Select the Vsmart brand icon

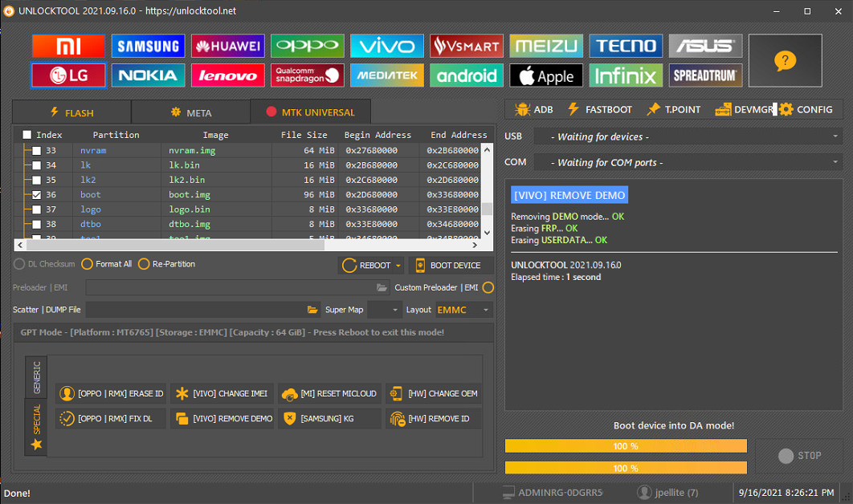467,47
